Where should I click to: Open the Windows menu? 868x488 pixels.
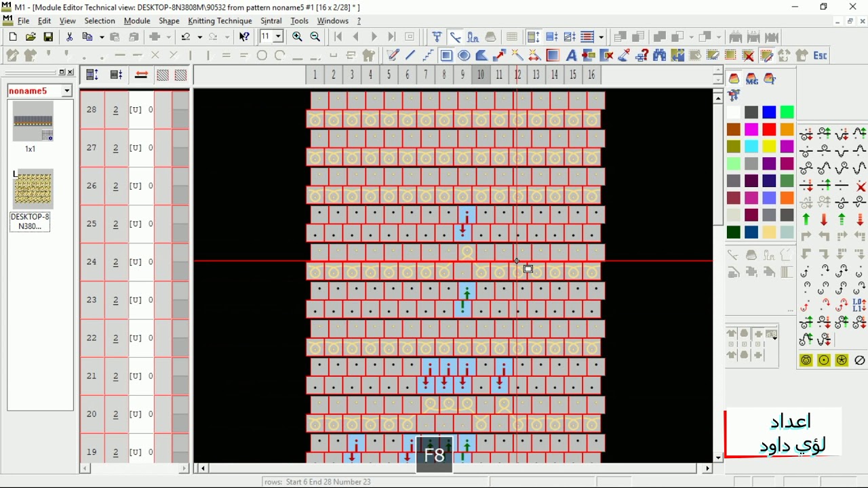pyautogui.click(x=332, y=21)
